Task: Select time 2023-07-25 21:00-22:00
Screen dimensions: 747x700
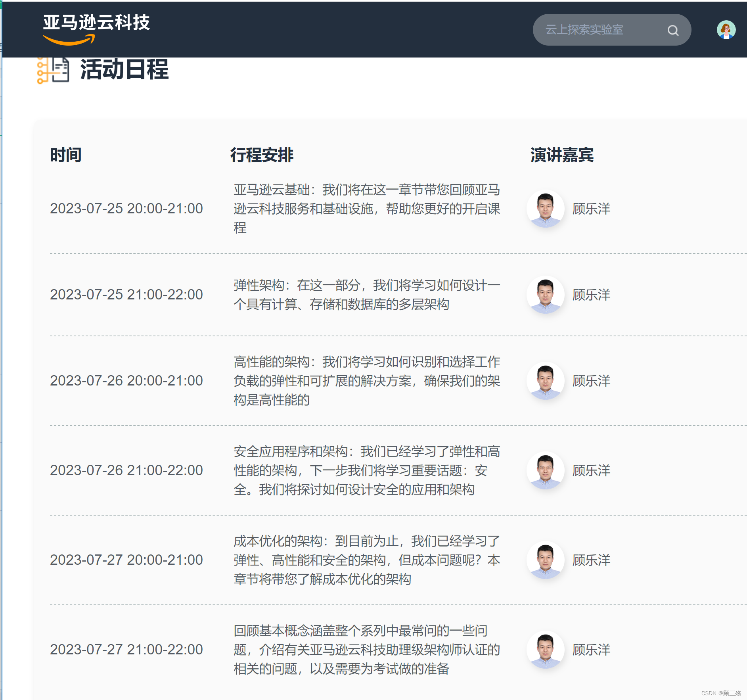Action: [x=126, y=295]
